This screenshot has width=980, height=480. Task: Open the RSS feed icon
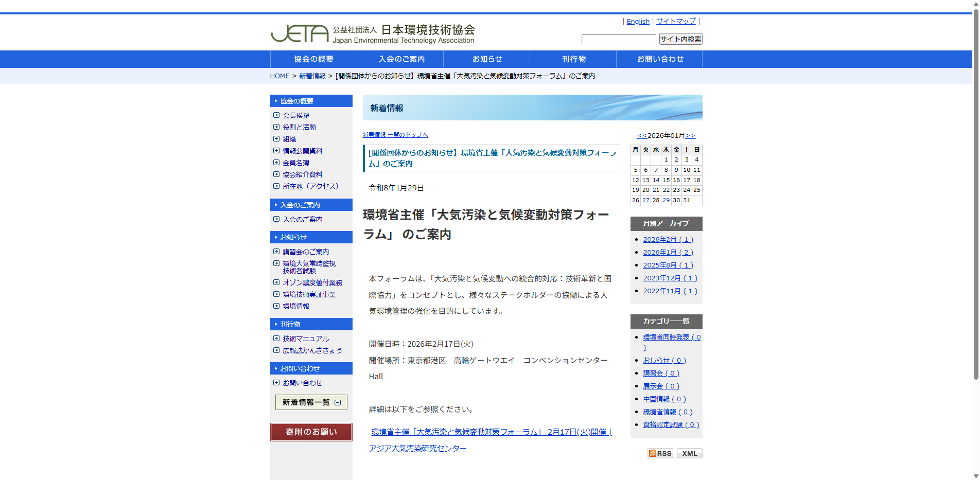tap(660, 453)
